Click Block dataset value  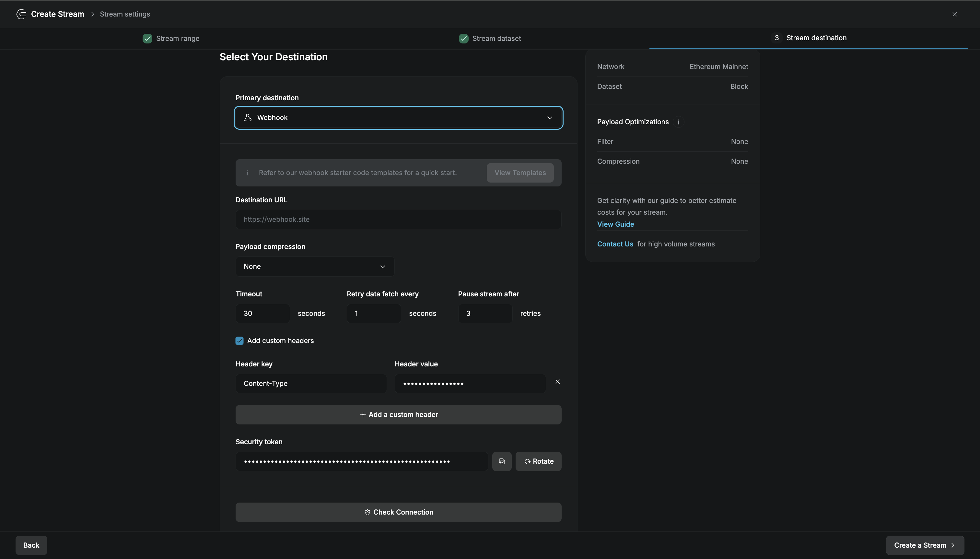(x=739, y=86)
